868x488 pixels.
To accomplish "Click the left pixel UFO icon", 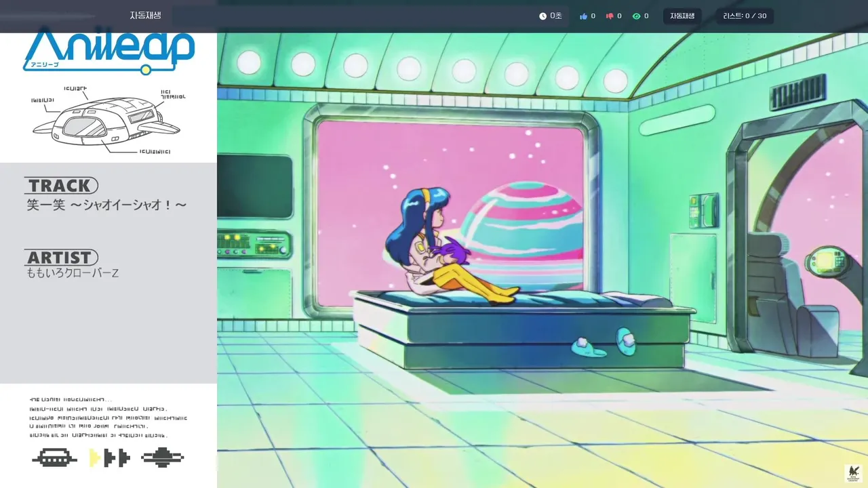I will coord(54,458).
